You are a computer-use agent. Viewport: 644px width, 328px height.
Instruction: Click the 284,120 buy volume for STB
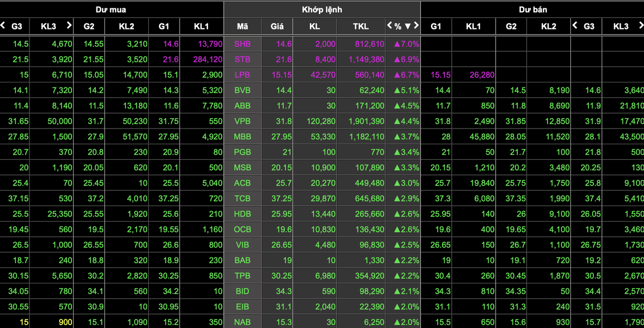(208, 60)
